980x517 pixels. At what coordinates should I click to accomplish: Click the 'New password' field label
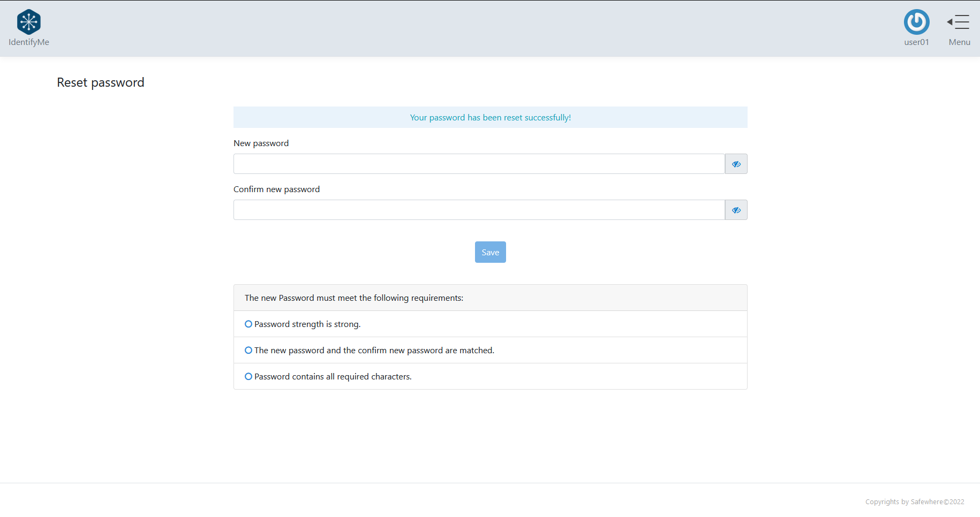pos(261,143)
